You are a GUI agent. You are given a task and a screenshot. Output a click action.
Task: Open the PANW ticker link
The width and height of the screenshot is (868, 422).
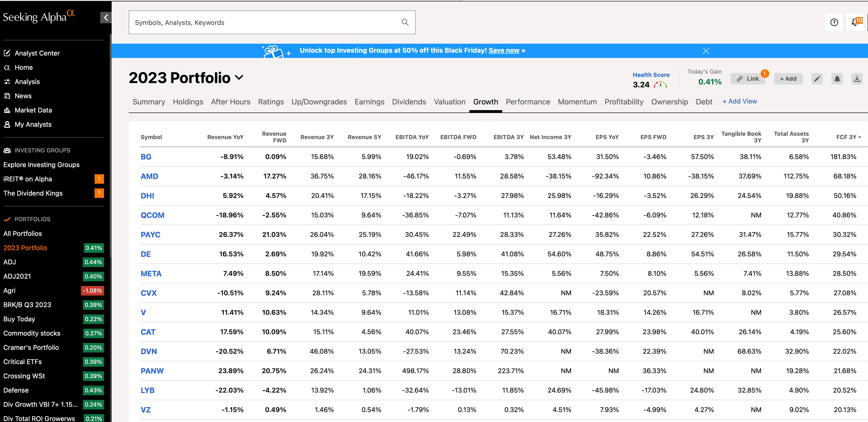click(152, 371)
